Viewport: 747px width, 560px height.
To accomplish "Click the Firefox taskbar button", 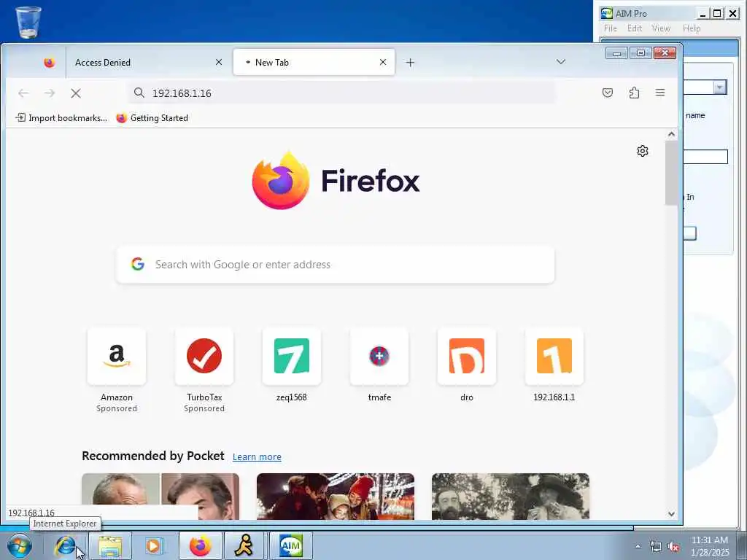I will pos(200,545).
